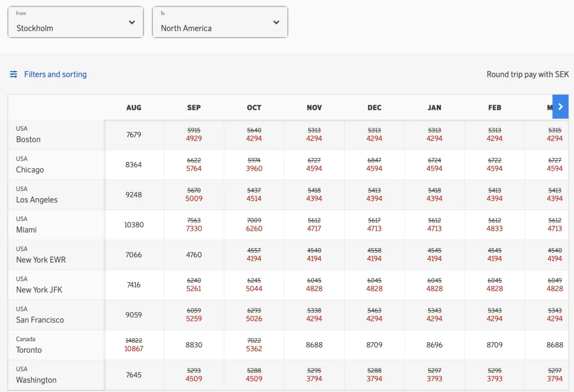Select Chicago August price 8364
574x392 pixels.
tap(133, 165)
